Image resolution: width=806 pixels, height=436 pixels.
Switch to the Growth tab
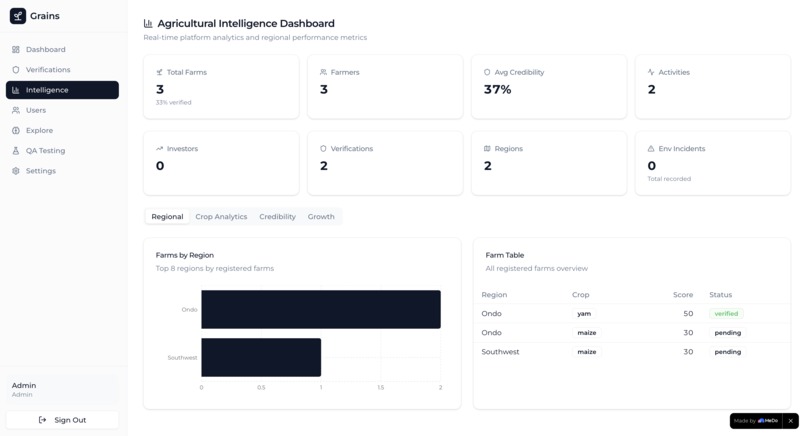[321, 216]
